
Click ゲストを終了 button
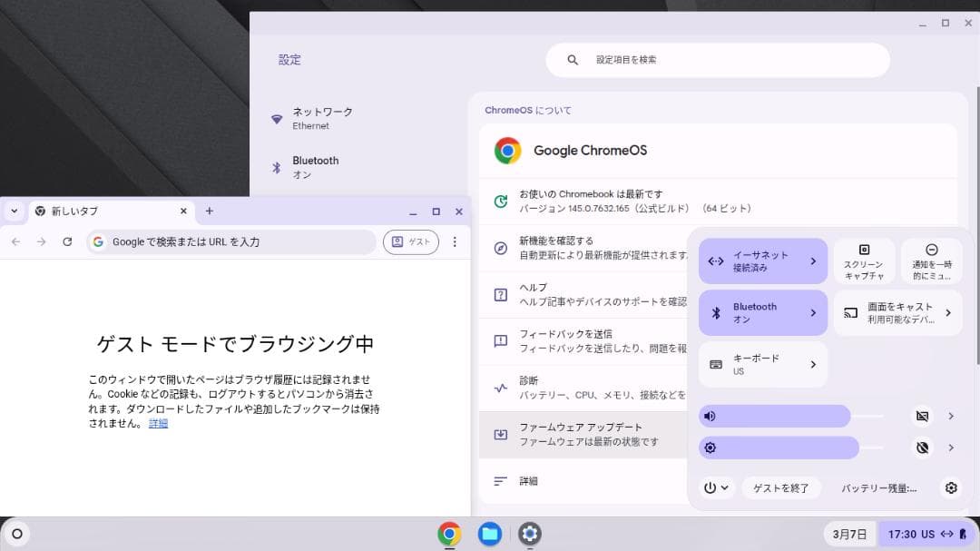780,487
